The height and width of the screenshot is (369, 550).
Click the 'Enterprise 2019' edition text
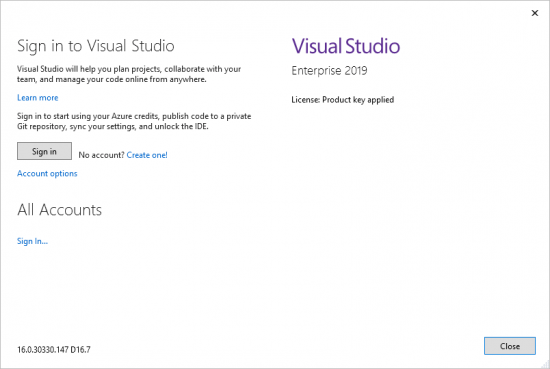pos(329,71)
